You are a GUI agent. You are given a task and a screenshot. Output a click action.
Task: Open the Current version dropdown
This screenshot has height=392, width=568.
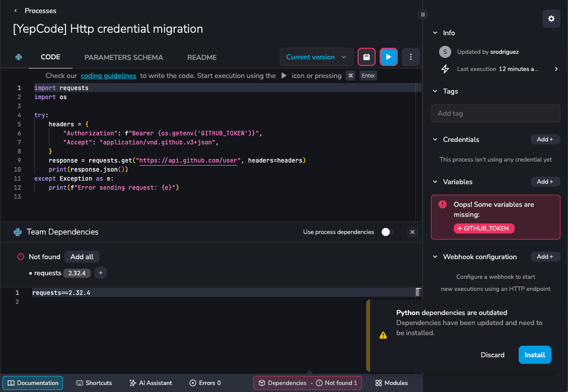(316, 57)
